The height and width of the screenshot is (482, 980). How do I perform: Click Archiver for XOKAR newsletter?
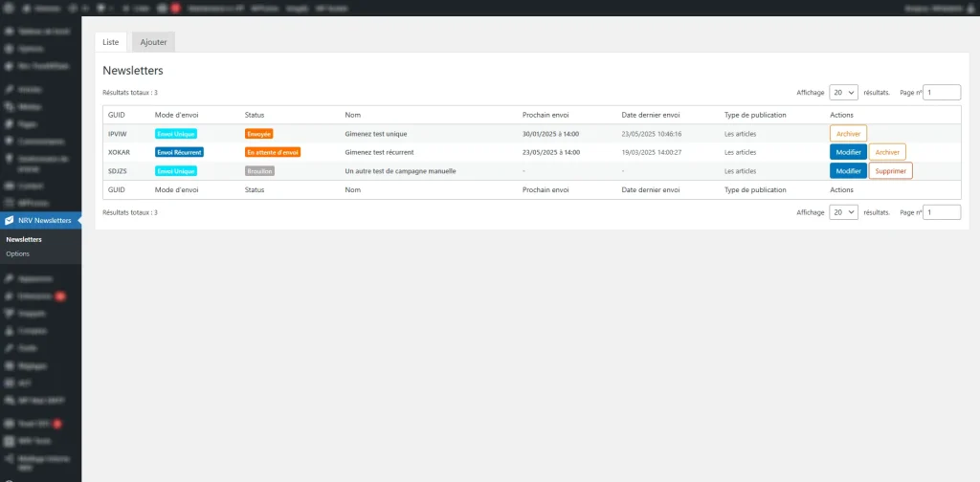[887, 152]
